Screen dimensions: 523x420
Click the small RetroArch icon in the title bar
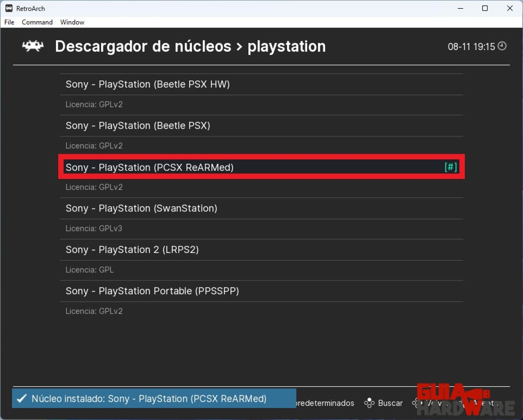coord(9,8)
